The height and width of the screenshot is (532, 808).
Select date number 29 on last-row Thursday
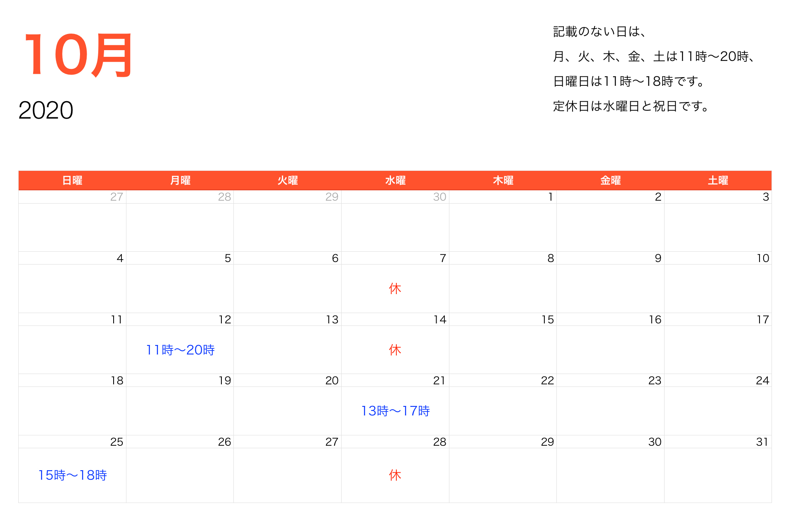[547, 442]
